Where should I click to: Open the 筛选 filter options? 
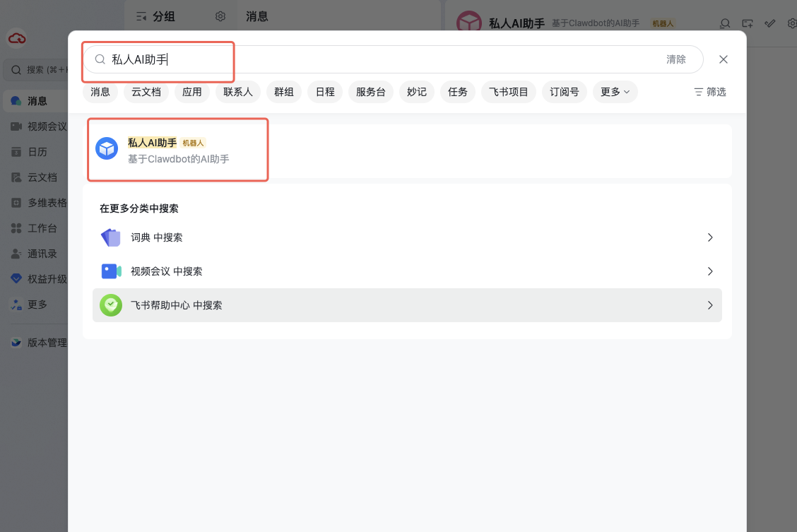tap(710, 92)
